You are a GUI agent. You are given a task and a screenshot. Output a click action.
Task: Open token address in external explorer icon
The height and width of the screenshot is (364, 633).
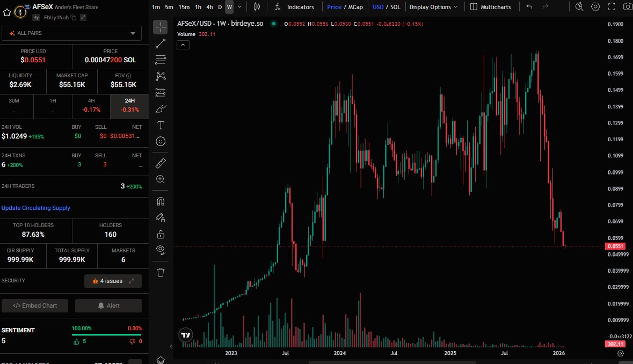(x=83, y=18)
